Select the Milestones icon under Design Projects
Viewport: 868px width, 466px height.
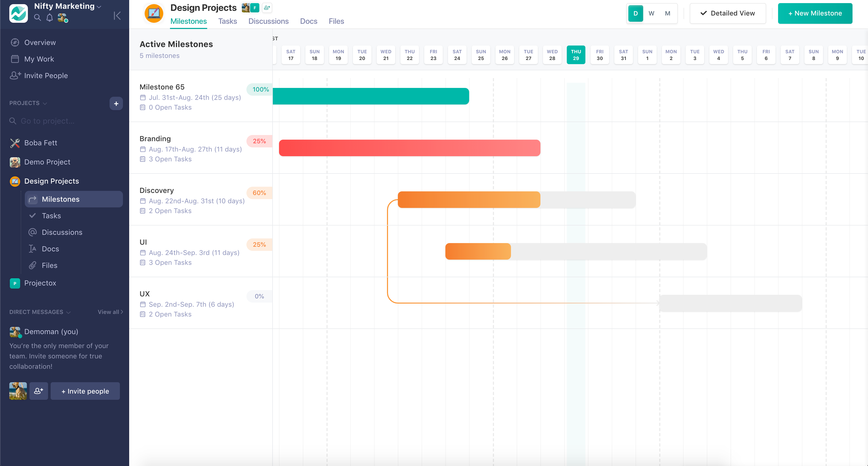pos(33,199)
